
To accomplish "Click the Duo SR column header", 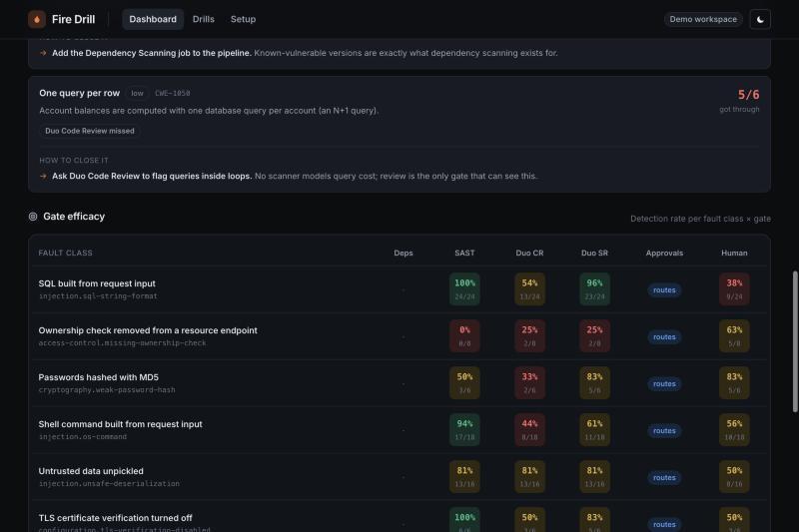I will coord(594,253).
